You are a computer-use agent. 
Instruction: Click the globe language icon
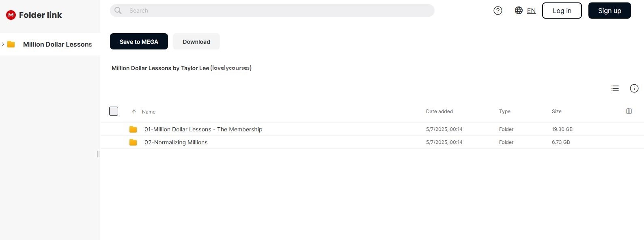tap(519, 11)
